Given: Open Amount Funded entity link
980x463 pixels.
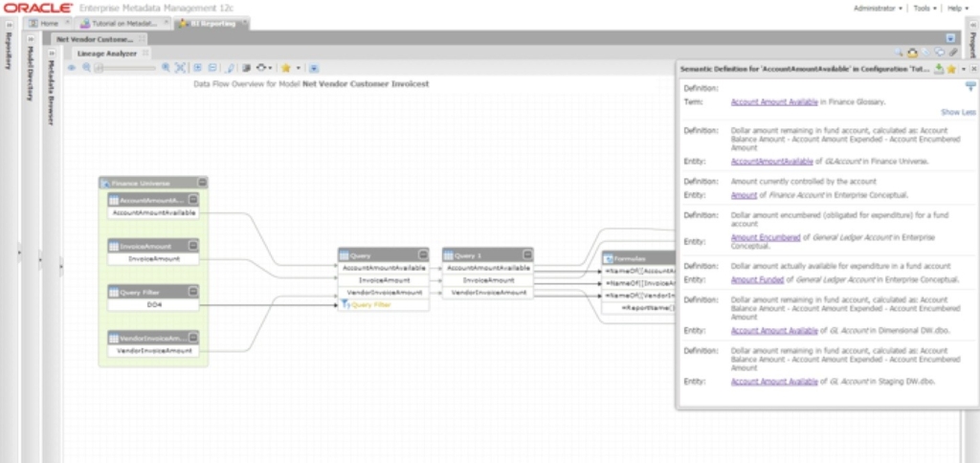Looking at the screenshot, I should (x=758, y=280).
